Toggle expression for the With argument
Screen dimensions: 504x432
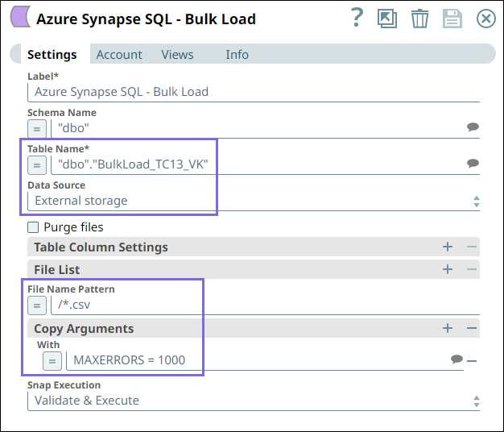(x=52, y=361)
